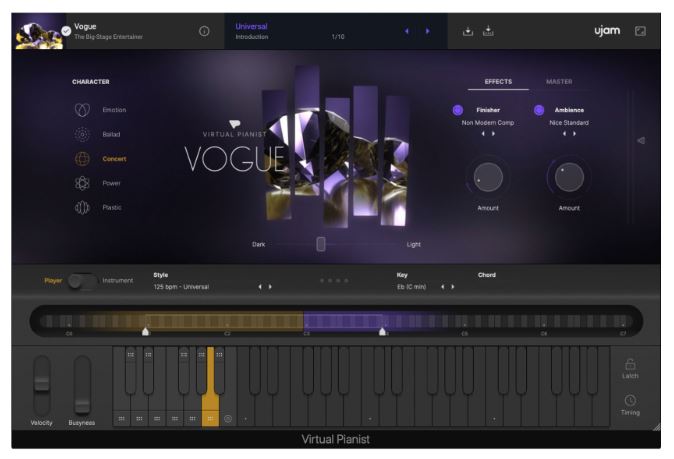Image resolution: width=674 pixels, height=459 pixels.
Task: Click the Nice Standard ambiance name
Action: [569, 122]
